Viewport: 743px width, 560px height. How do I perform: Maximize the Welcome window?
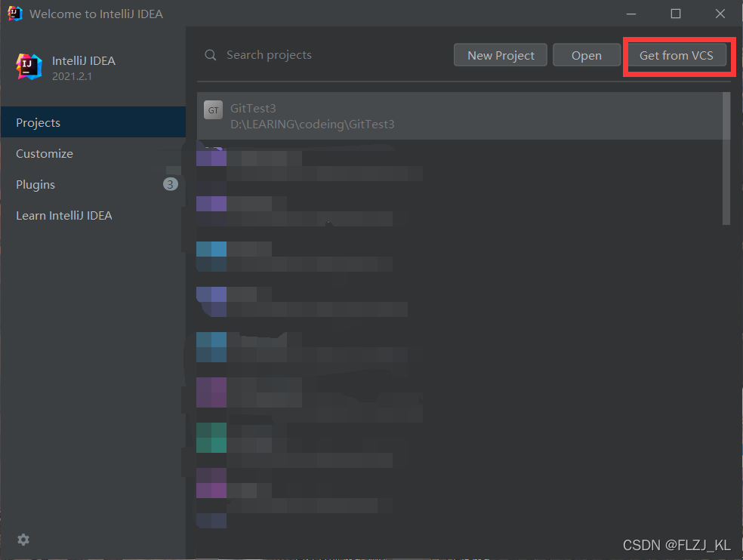[676, 14]
